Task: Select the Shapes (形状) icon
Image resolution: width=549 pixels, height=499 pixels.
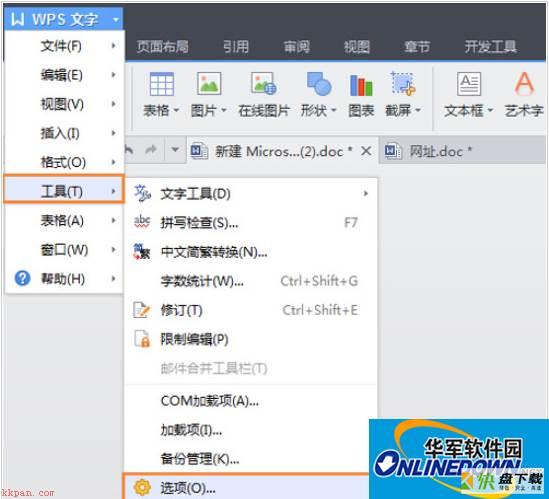Action: (x=319, y=84)
